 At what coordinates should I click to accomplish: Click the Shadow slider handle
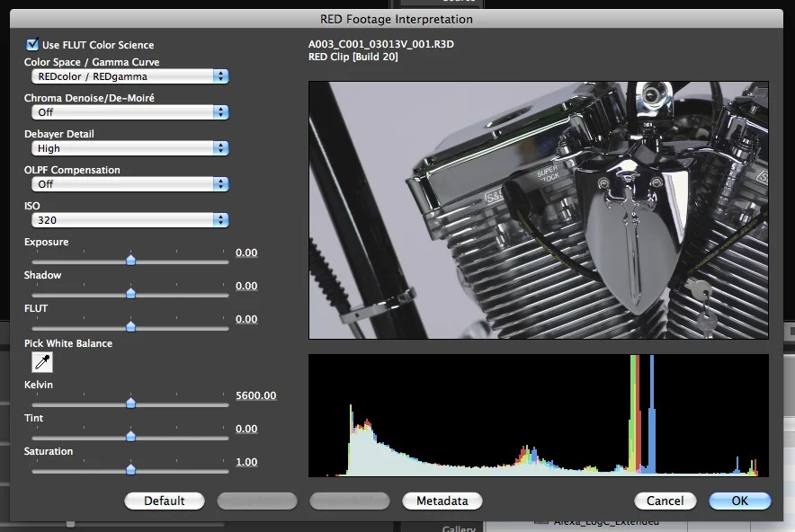130,293
